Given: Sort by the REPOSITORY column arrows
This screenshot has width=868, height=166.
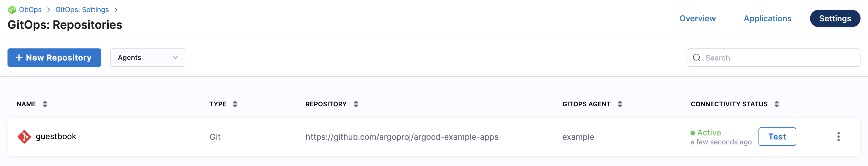Looking at the screenshot, I should point(356,104).
